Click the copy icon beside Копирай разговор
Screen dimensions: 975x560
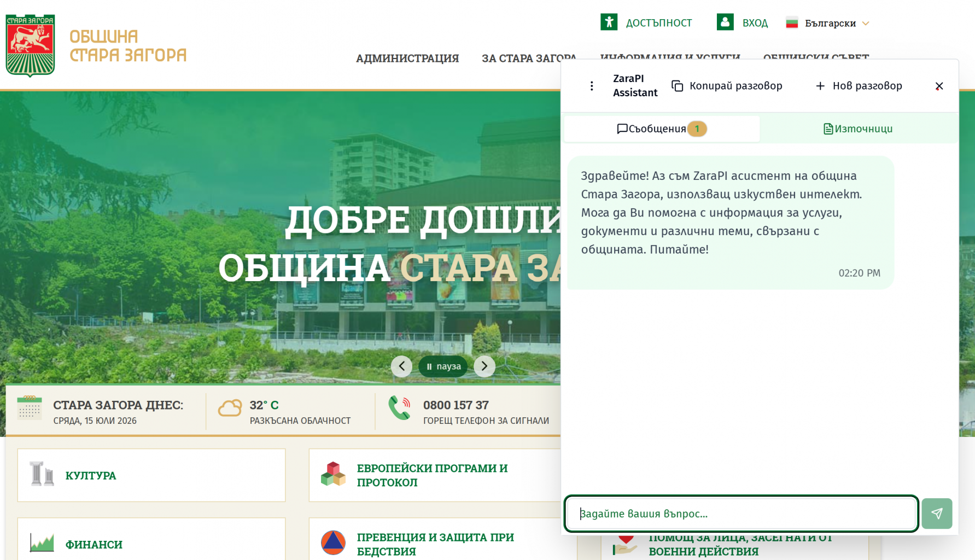(x=678, y=86)
